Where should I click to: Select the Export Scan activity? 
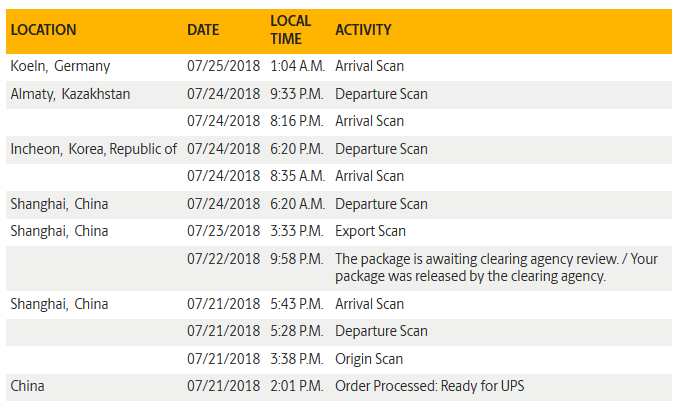370,231
